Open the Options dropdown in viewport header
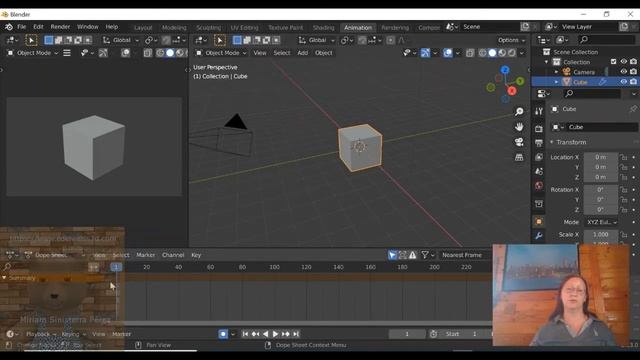The image size is (640, 360). click(511, 40)
